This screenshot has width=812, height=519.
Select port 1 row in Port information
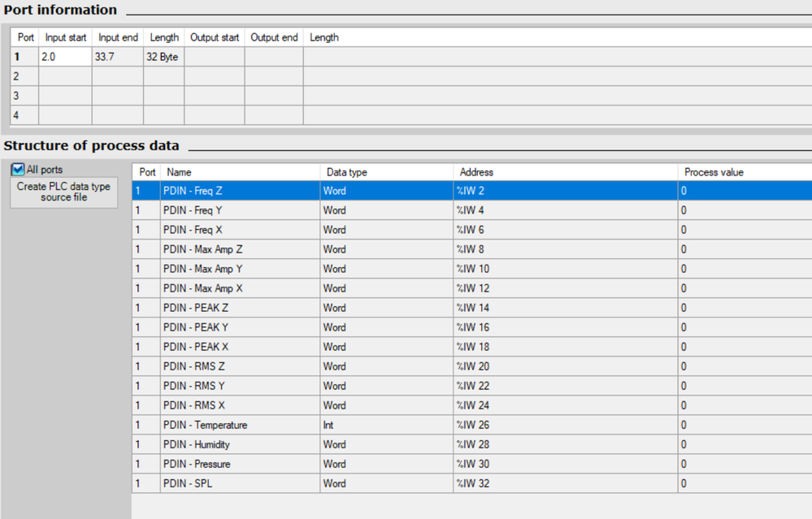412,57
